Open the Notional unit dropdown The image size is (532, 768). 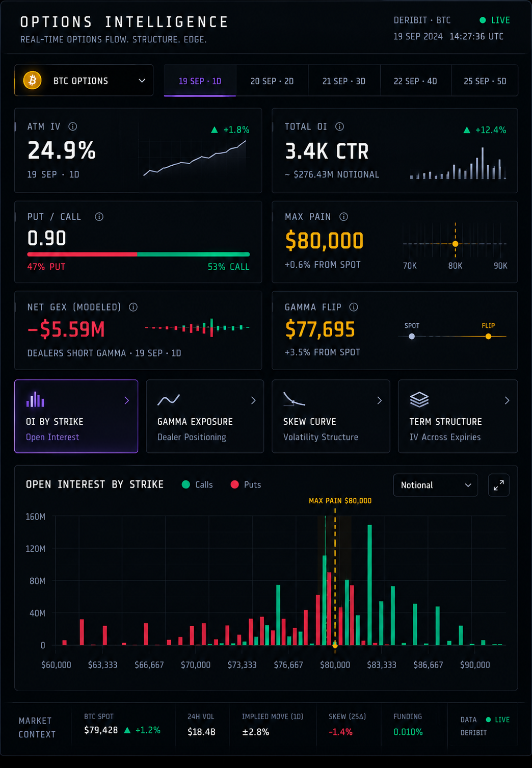(x=436, y=485)
